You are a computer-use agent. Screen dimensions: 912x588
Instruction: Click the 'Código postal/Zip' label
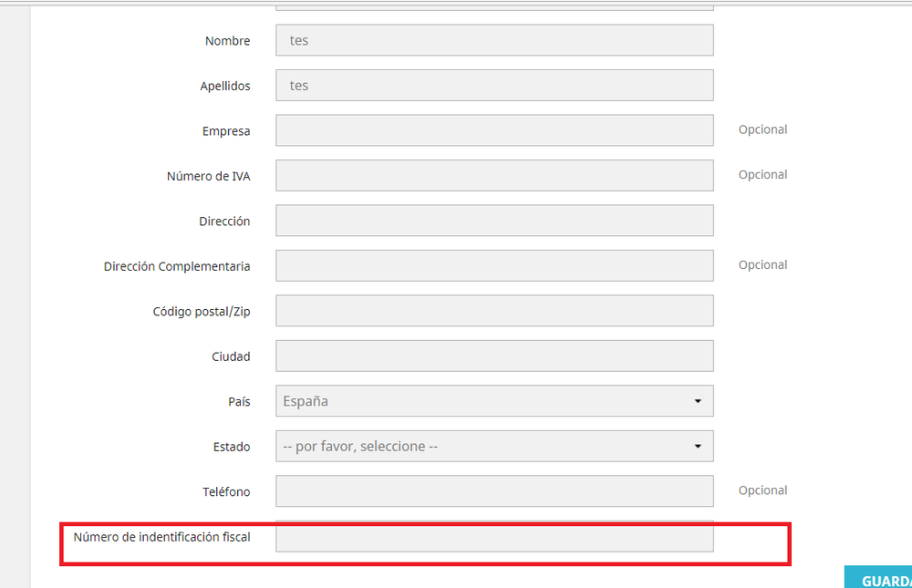(x=202, y=312)
